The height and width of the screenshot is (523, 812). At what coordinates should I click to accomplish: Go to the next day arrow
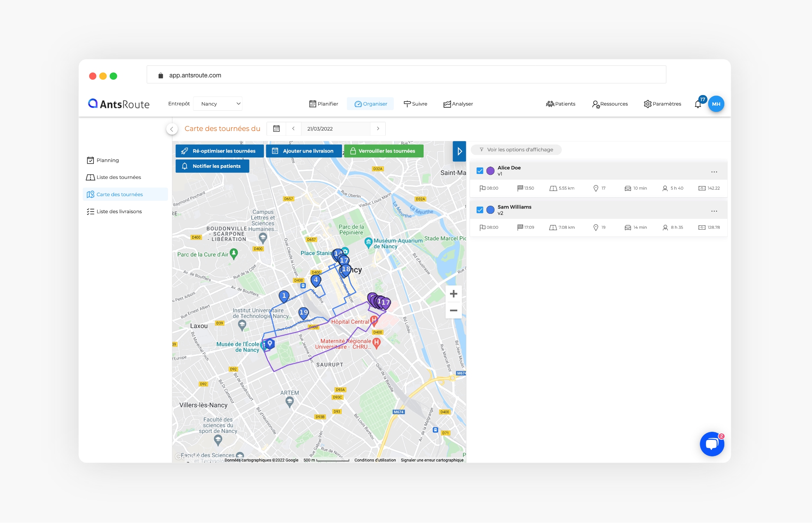pos(378,129)
